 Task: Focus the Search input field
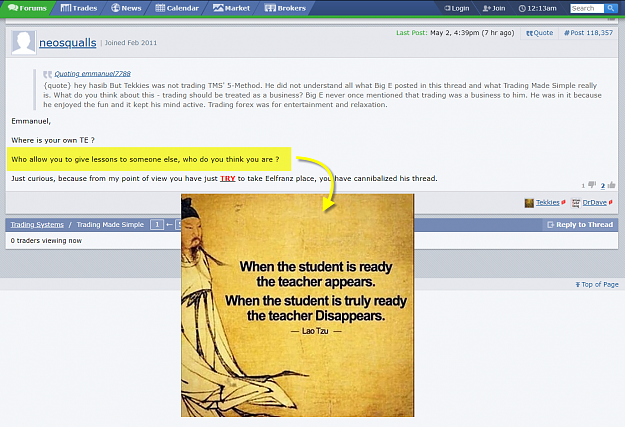point(587,8)
